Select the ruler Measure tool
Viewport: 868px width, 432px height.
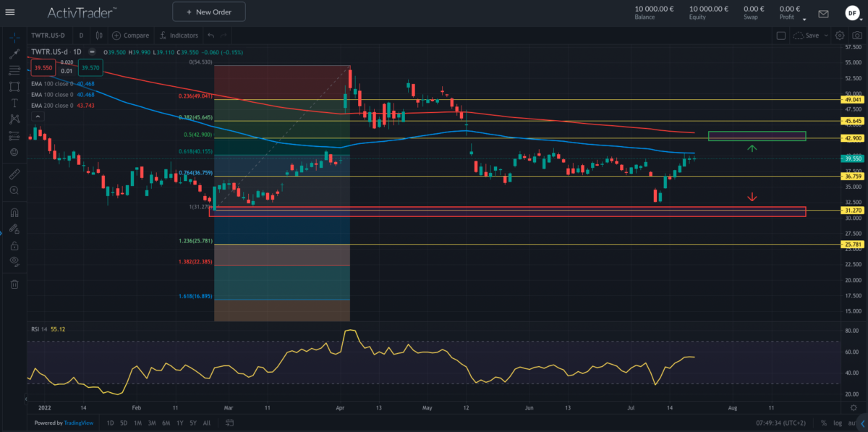tap(14, 174)
